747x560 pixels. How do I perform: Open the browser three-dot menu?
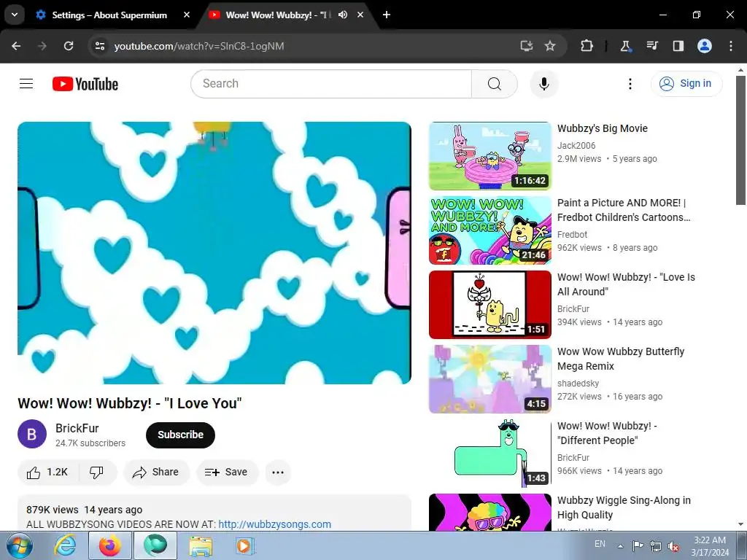[x=731, y=46]
